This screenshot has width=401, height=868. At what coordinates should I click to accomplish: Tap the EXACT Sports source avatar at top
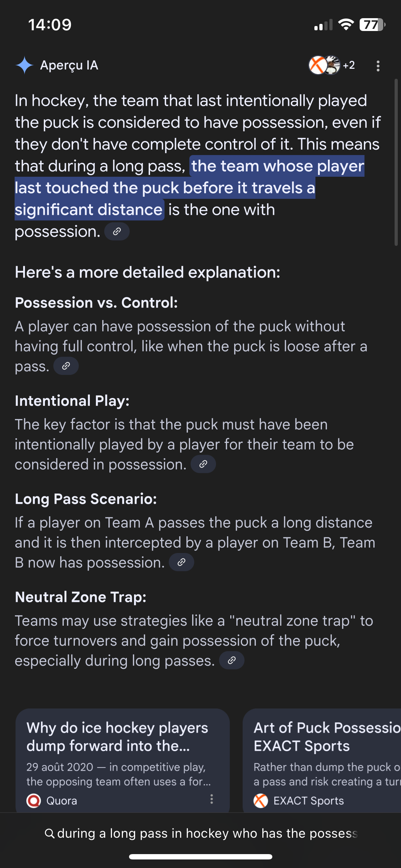coord(317,65)
